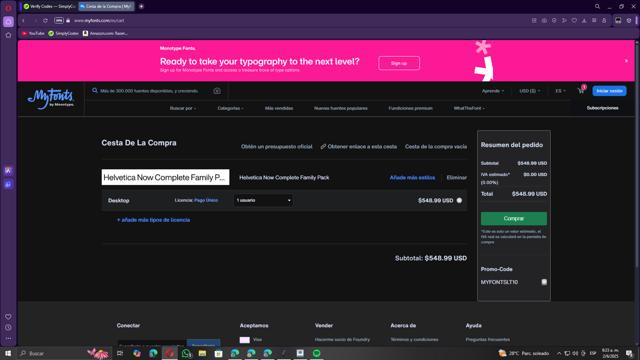Screen dimensions: 640x360
Task: Open the USD ($) currency dropdown
Action: pos(530,91)
